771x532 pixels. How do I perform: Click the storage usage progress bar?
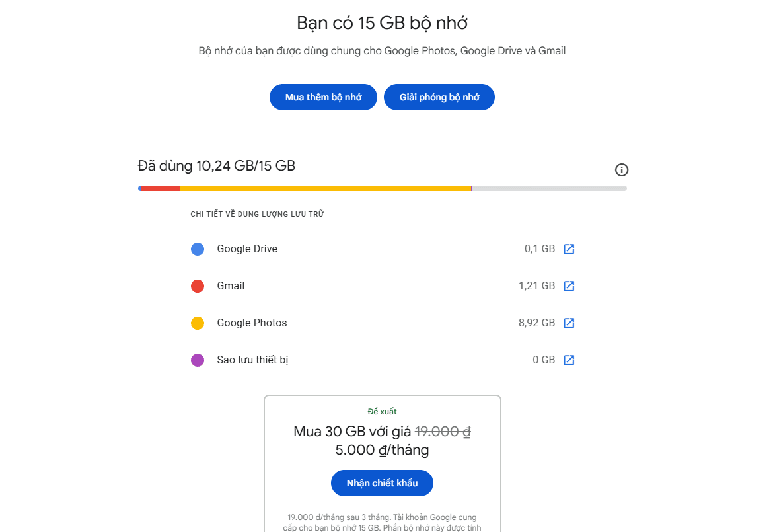point(382,188)
